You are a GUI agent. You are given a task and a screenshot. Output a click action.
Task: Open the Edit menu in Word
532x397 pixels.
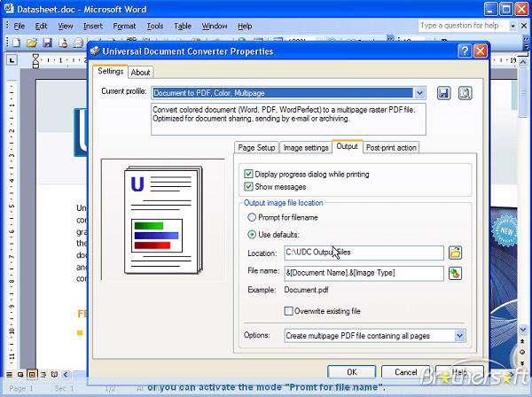pos(41,26)
